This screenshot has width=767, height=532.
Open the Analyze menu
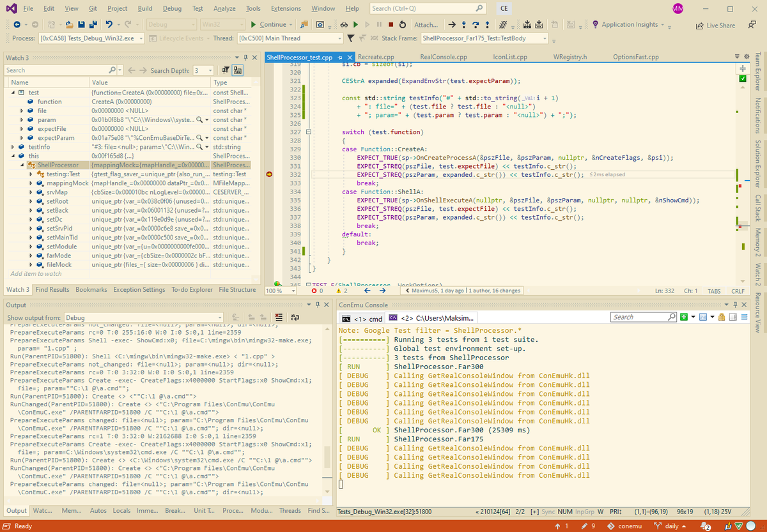(224, 8)
